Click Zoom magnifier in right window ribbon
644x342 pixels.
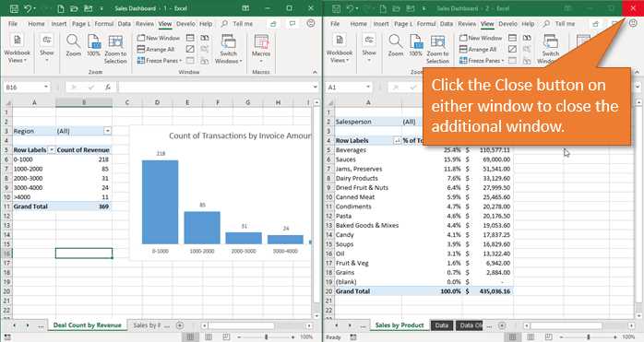tap(396, 45)
